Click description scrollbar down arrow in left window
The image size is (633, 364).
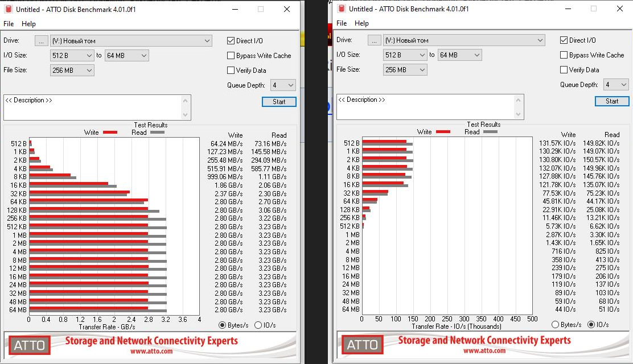pos(186,115)
